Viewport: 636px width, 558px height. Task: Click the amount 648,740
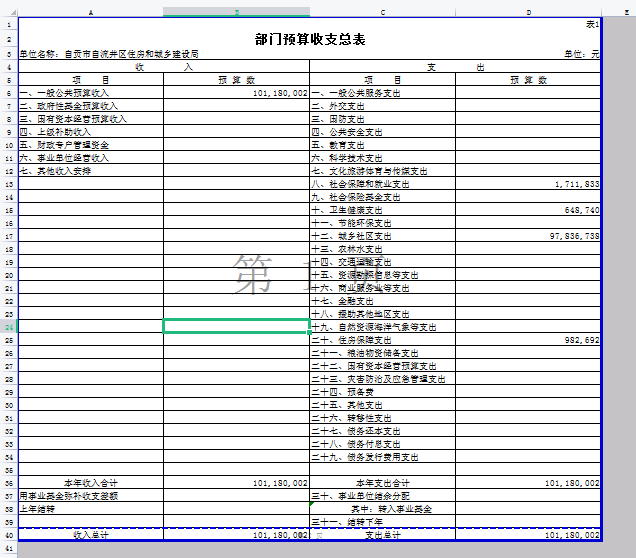pyautogui.click(x=581, y=210)
